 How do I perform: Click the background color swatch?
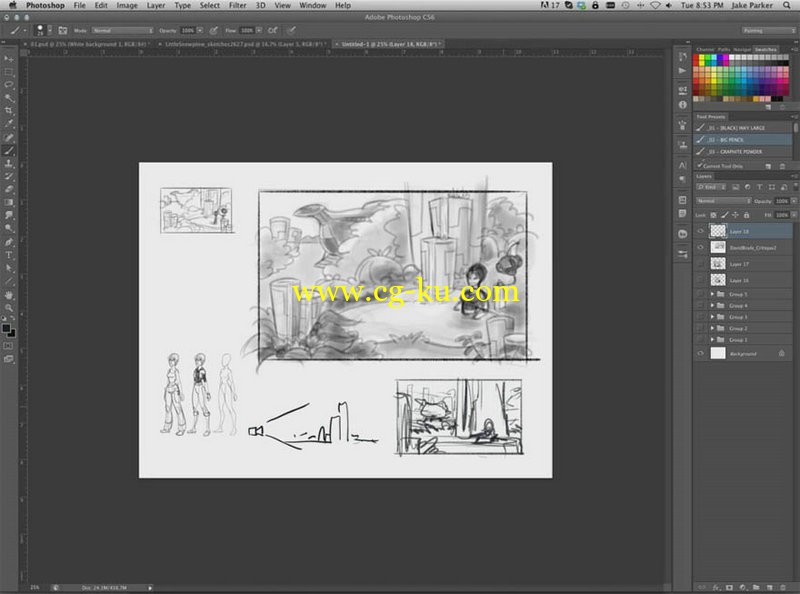(12, 334)
